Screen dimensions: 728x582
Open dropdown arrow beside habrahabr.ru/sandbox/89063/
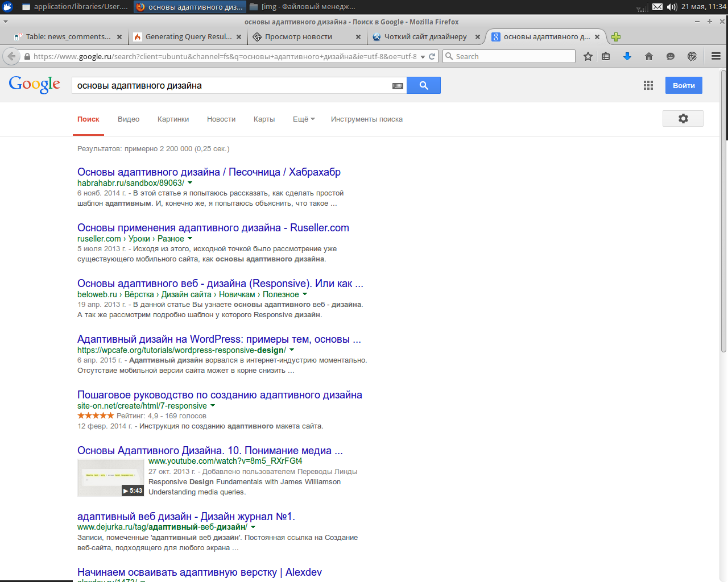(x=190, y=183)
